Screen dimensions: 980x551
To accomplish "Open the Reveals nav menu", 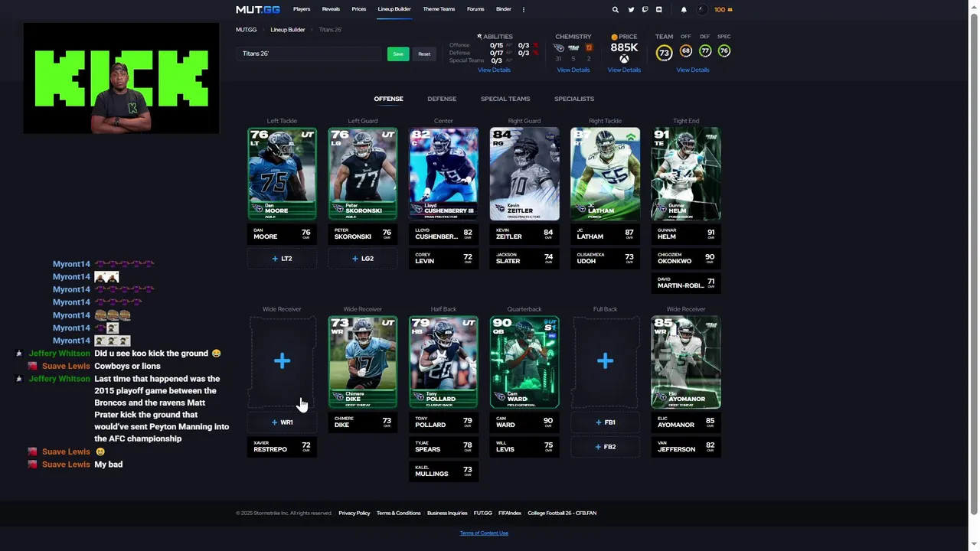I will click(331, 9).
